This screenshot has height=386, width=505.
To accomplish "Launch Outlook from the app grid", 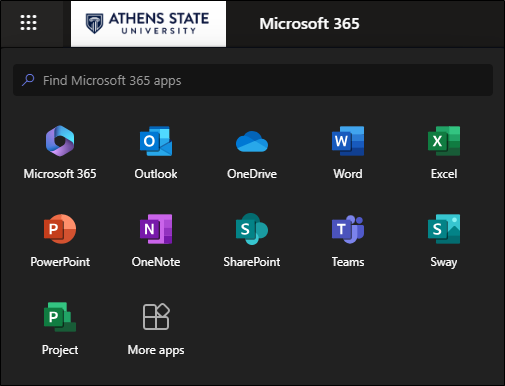I will [x=156, y=141].
